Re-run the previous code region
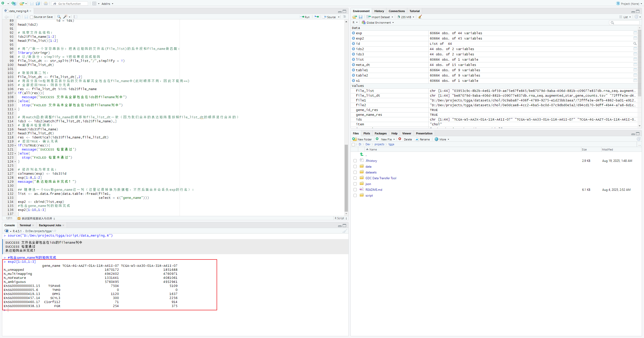 (x=317, y=17)
